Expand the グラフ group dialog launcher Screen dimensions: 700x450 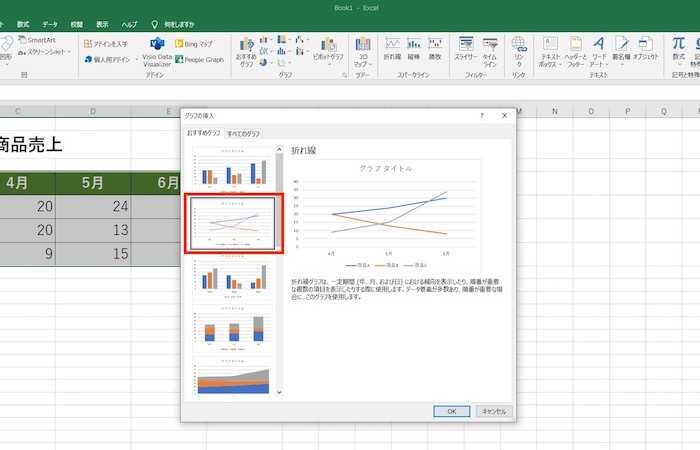(x=345, y=75)
